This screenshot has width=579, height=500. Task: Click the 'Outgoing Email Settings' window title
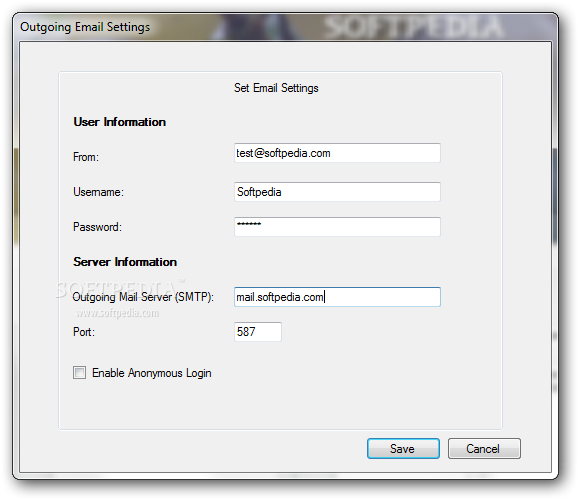(85, 27)
